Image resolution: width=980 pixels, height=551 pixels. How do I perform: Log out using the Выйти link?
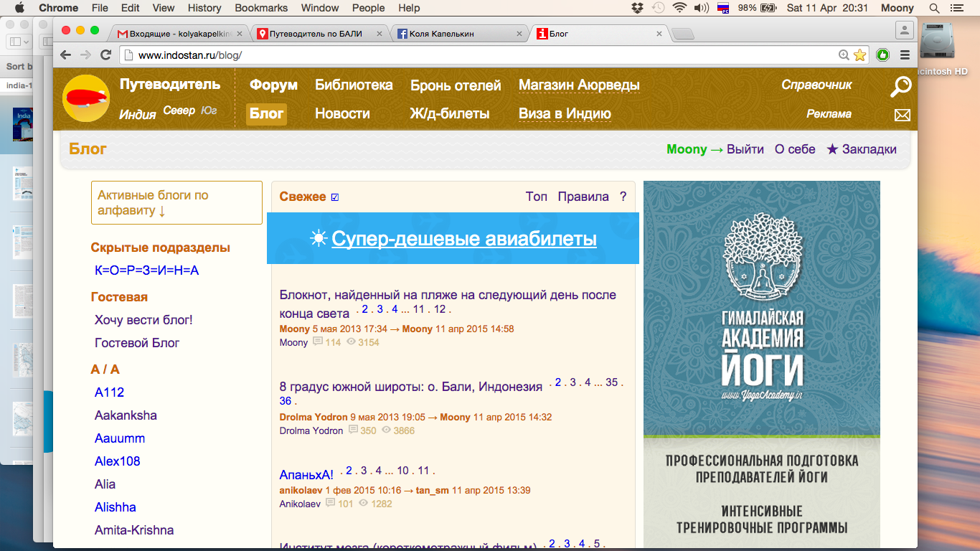coord(745,149)
